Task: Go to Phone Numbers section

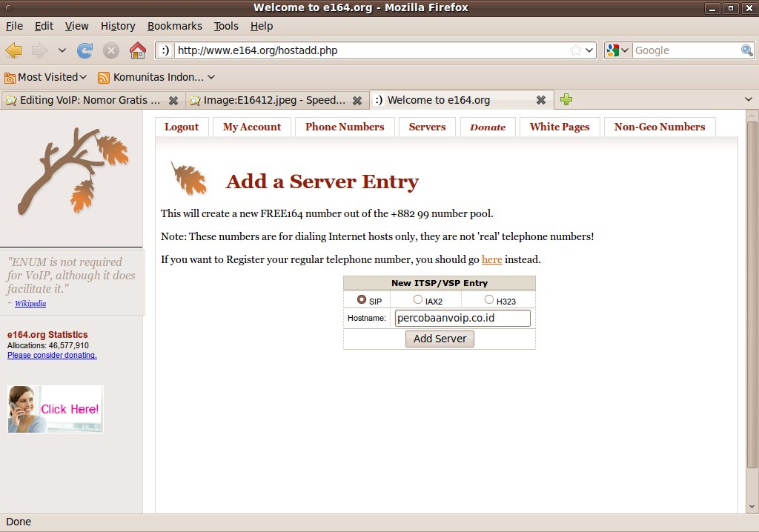Action: pyautogui.click(x=345, y=127)
